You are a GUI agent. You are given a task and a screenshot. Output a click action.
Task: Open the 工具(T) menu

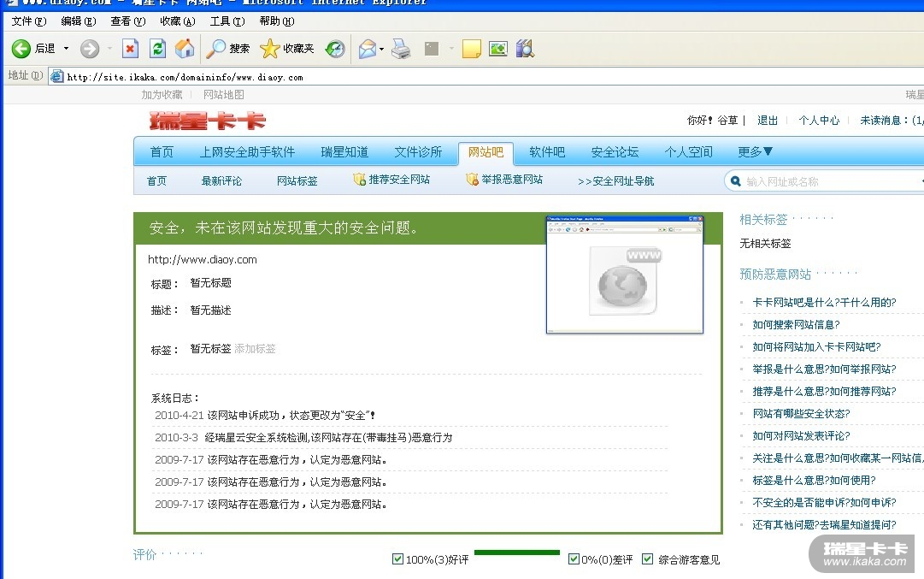pos(227,21)
